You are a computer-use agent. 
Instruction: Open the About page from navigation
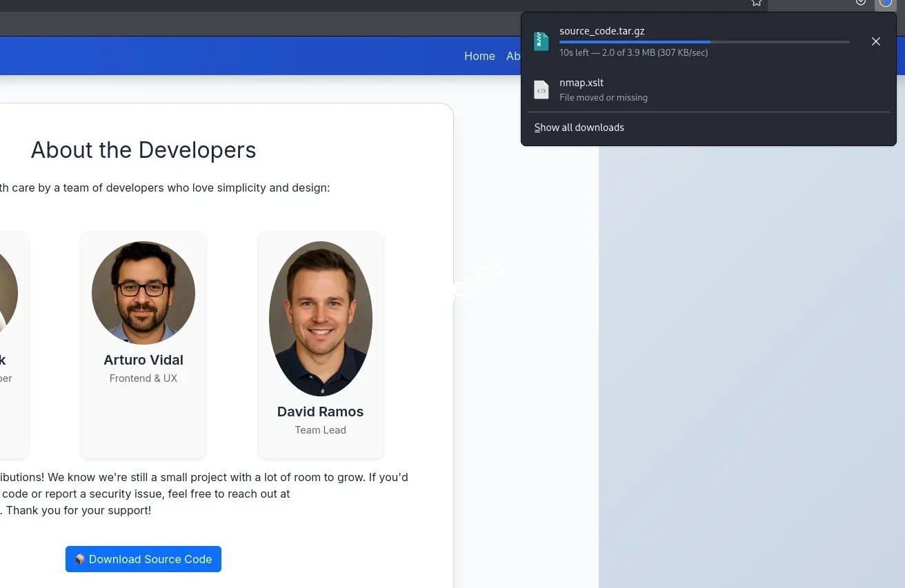tap(515, 56)
